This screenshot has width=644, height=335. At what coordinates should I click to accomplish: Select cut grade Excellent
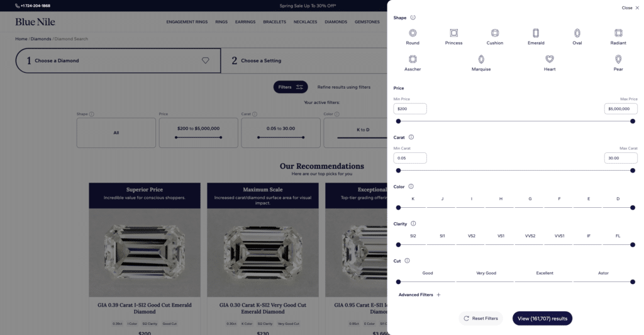point(544,273)
